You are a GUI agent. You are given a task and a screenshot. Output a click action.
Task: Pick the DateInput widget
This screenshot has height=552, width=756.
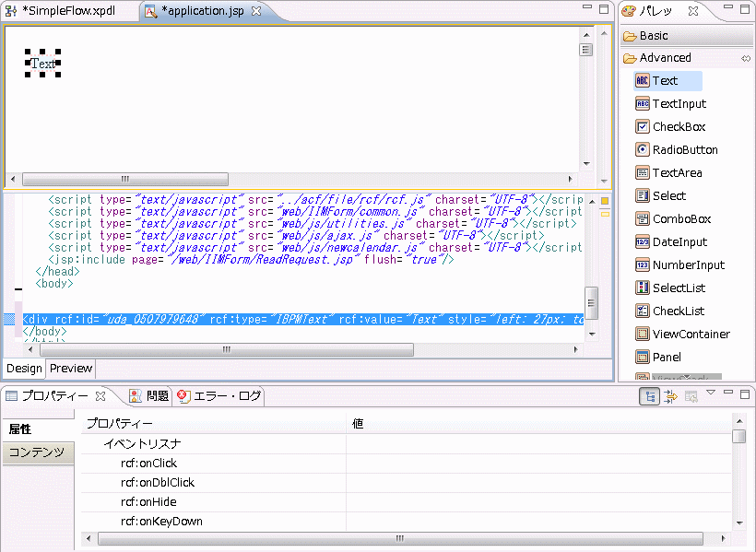coord(679,242)
